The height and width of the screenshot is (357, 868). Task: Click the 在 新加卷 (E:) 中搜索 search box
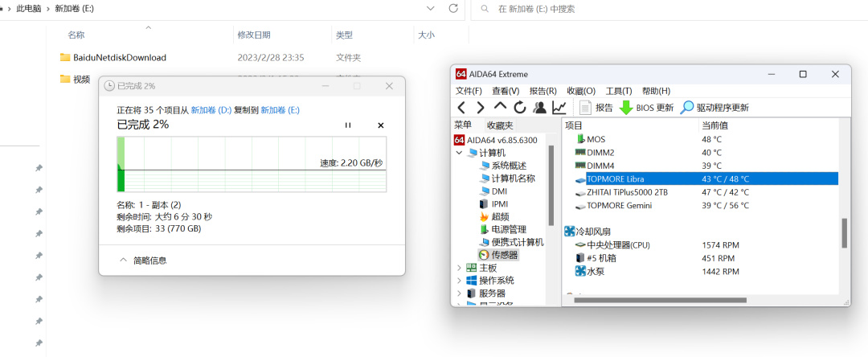point(669,9)
